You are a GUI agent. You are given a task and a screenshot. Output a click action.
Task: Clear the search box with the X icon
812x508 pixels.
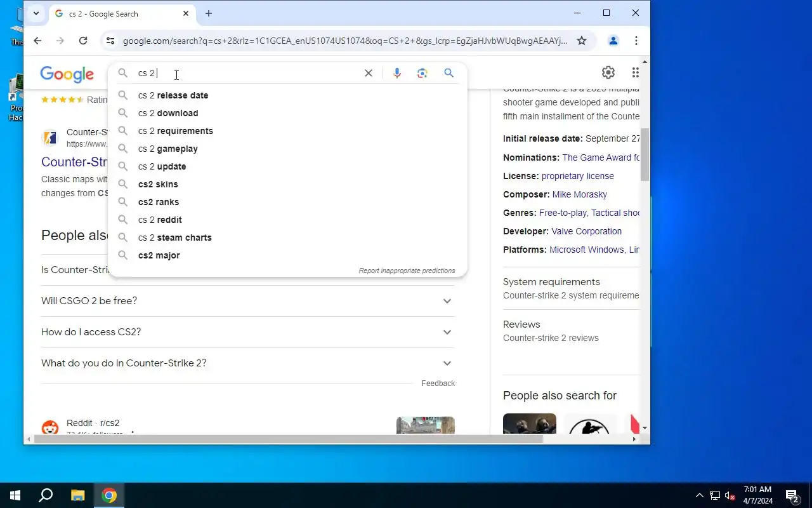click(368, 73)
